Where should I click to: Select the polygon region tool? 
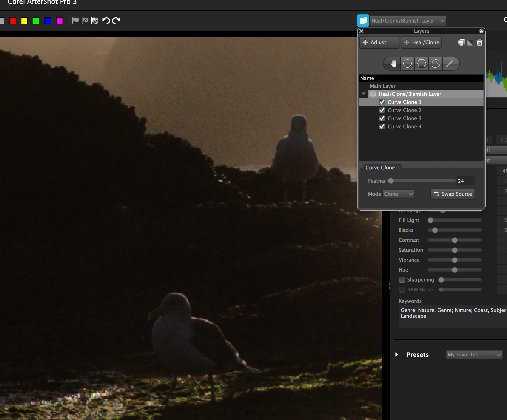421,64
